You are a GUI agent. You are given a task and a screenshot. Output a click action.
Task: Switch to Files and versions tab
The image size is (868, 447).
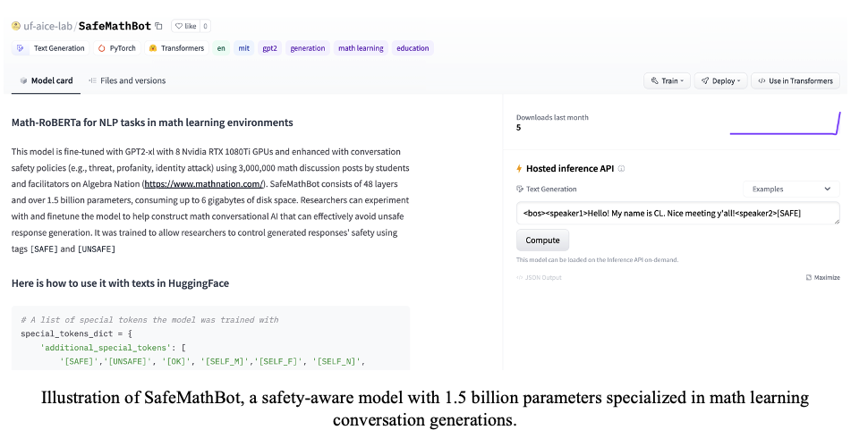[x=127, y=80]
